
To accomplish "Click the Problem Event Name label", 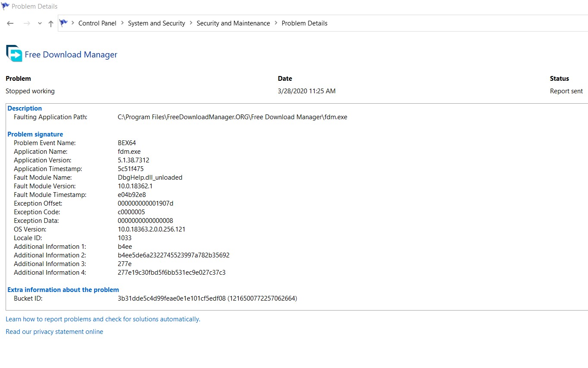I will click(x=45, y=143).
